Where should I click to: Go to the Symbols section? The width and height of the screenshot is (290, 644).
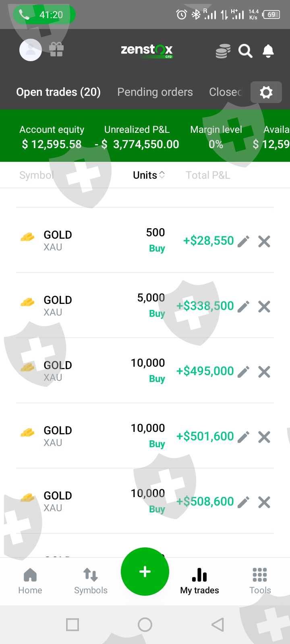91,580
